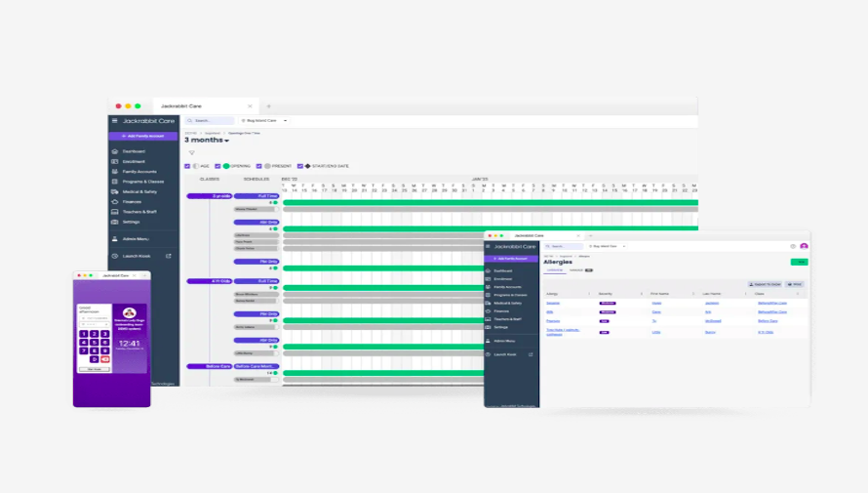The height and width of the screenshot is (493, 868).
Task: Toggle the AGE legend checkbox
Action: pos(187,166)
